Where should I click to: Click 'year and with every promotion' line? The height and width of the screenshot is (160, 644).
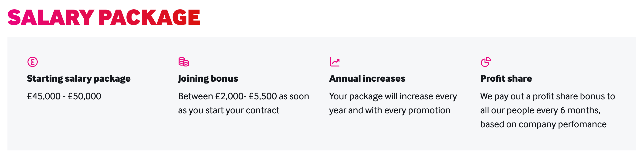pos(390,110)
